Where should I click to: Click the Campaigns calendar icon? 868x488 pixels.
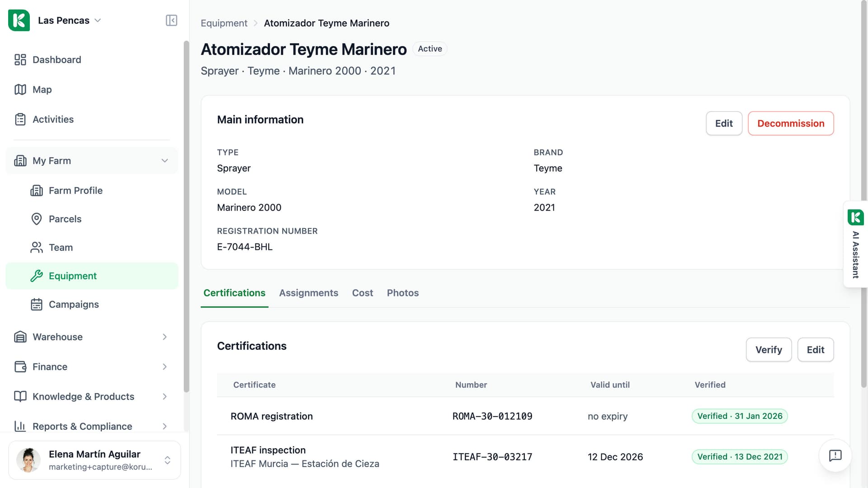click(x=37, y=305)
